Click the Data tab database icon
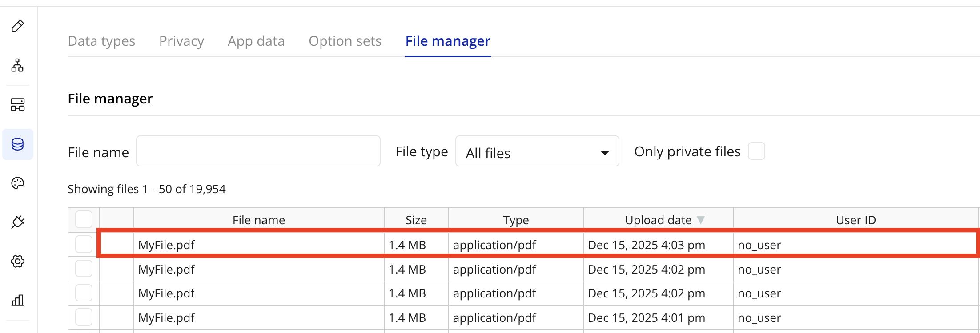This screenshot has height=333, width=980. [18, 144]
